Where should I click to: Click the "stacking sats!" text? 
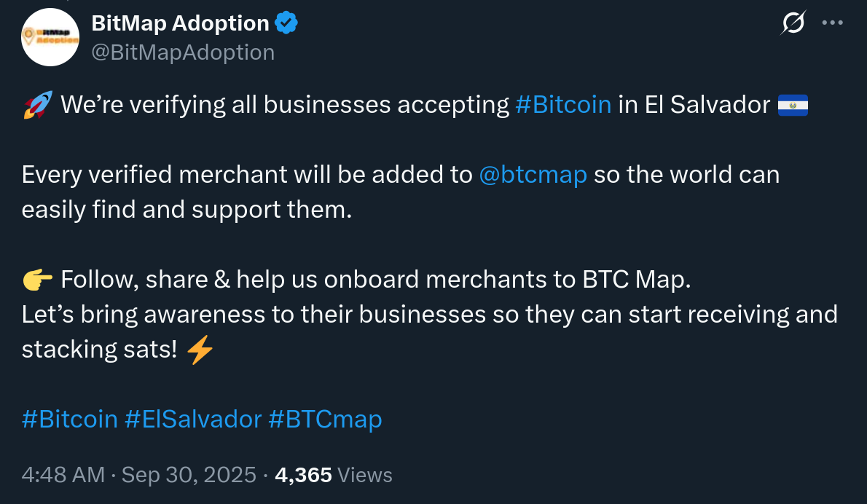tap(99, 350)
